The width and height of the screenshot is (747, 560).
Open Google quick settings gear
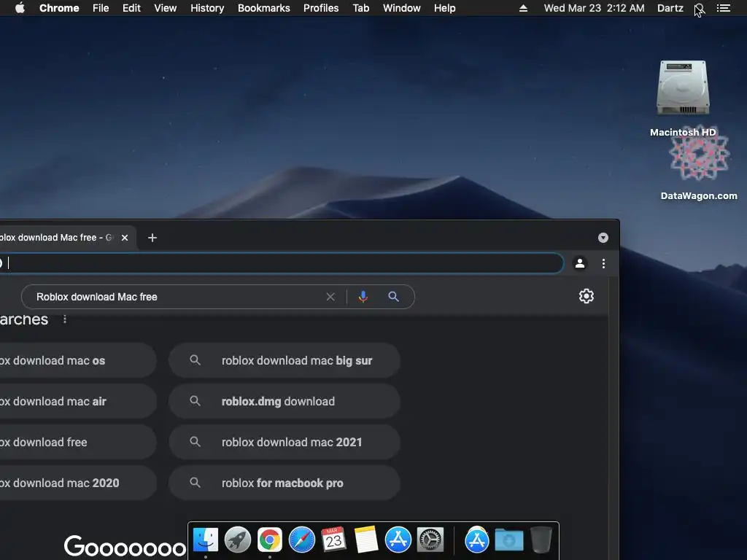(587, 296)
